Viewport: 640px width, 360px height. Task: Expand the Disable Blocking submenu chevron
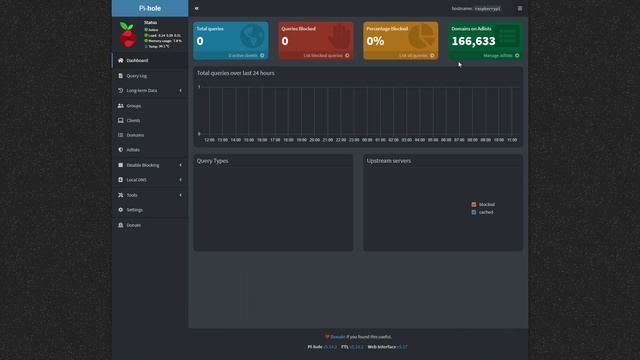(180, 165)
